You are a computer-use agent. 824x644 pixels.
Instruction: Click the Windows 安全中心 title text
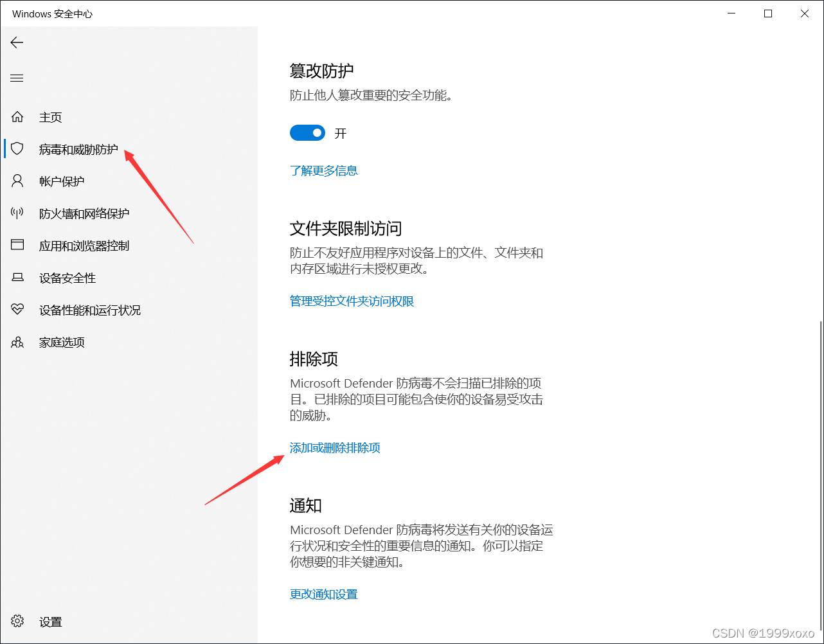52,13
